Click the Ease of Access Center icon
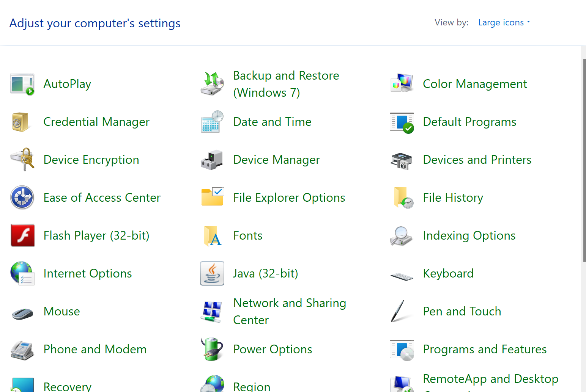Image resolution: width=586 pixels, height=392 pixels. tap(22, 198)
